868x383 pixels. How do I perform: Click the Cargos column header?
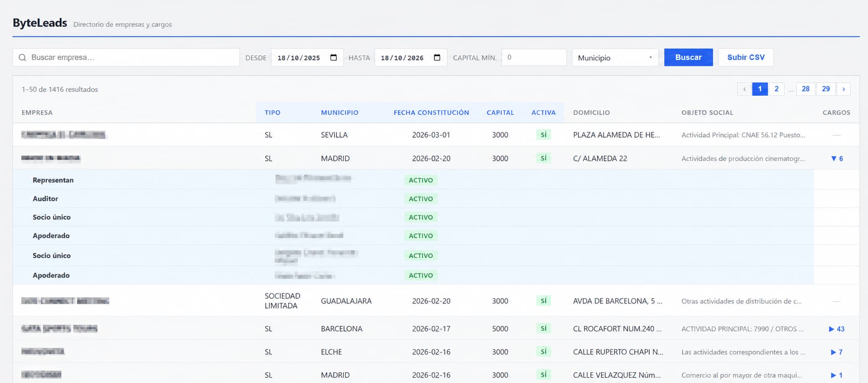[x=836, y=113]
